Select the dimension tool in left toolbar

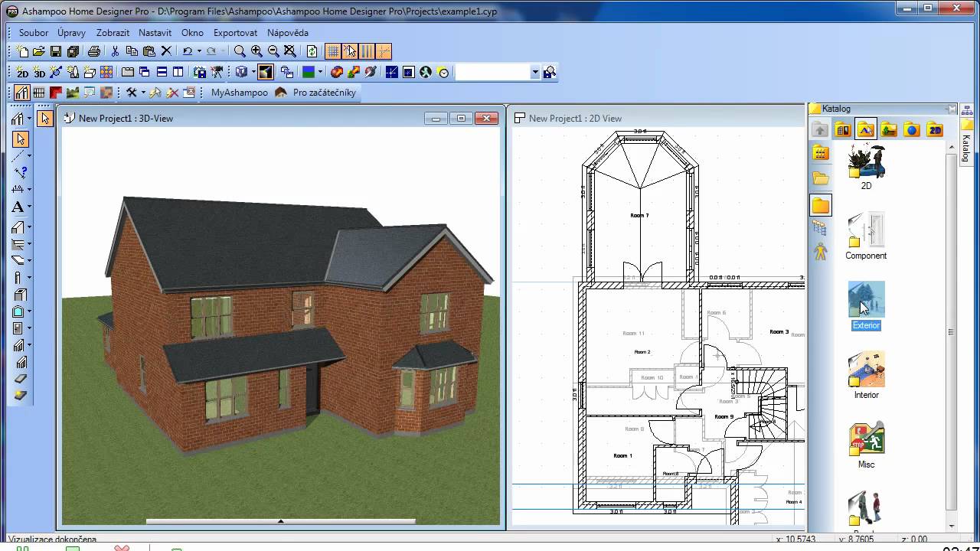[18, 189]
